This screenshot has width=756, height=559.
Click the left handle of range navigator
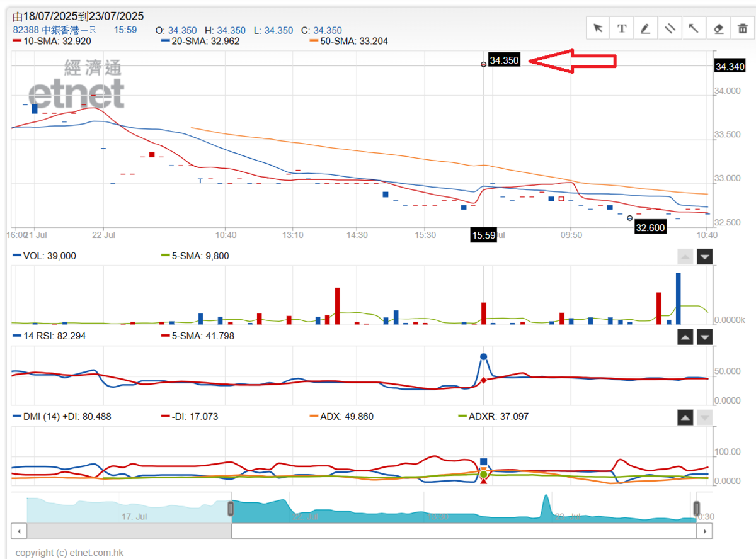click(231, 509)
